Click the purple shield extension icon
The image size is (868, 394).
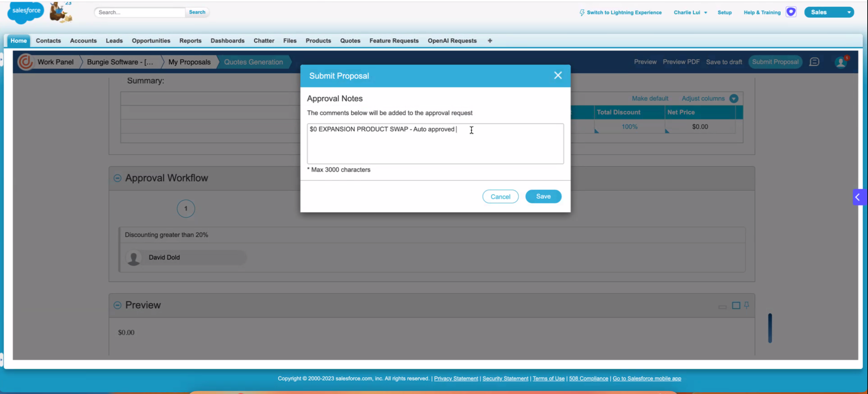791,12
